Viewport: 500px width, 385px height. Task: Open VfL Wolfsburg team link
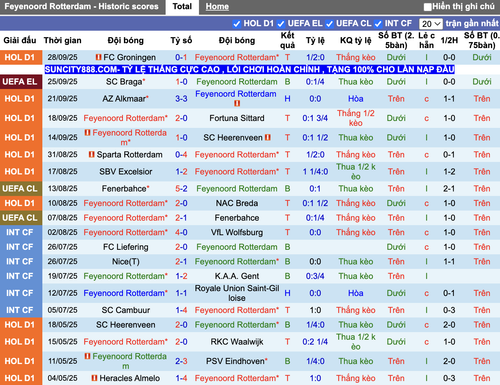pos(237,232)
